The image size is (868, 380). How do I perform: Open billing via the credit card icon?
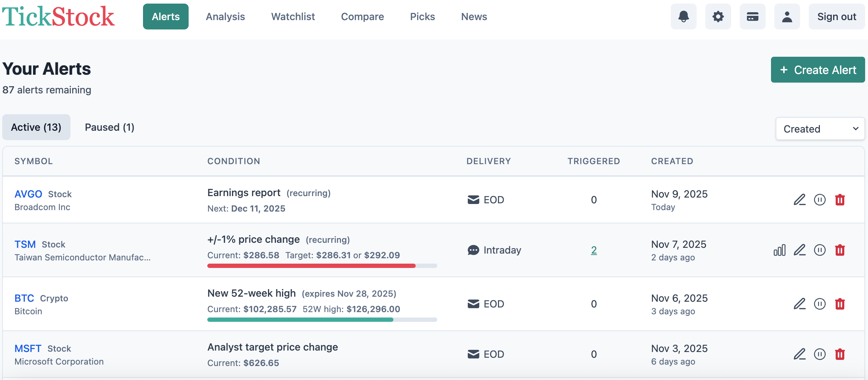752,17
